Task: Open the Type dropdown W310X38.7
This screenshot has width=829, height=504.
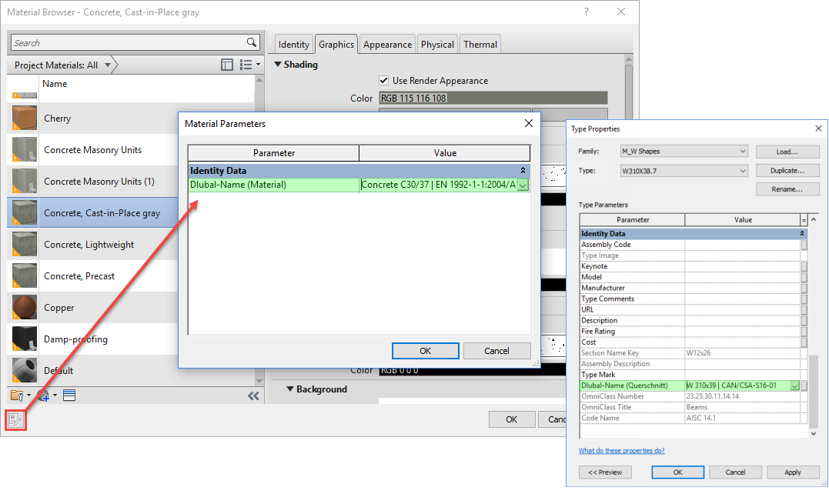Action: 742,171
